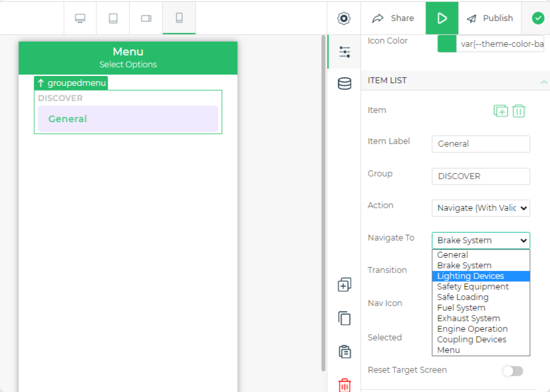Screen dimensions: 550x392
Task: Choose Fuel System option
Action: pos(481,308)
